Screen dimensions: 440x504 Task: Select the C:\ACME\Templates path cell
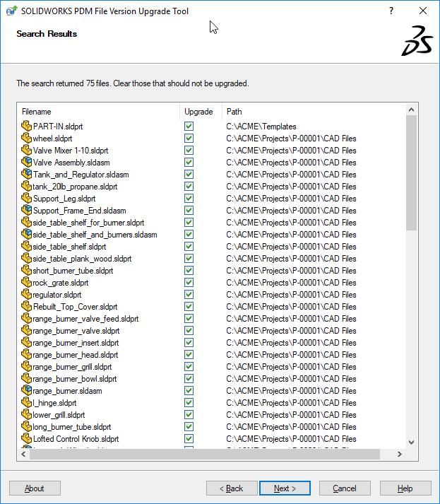261,127
